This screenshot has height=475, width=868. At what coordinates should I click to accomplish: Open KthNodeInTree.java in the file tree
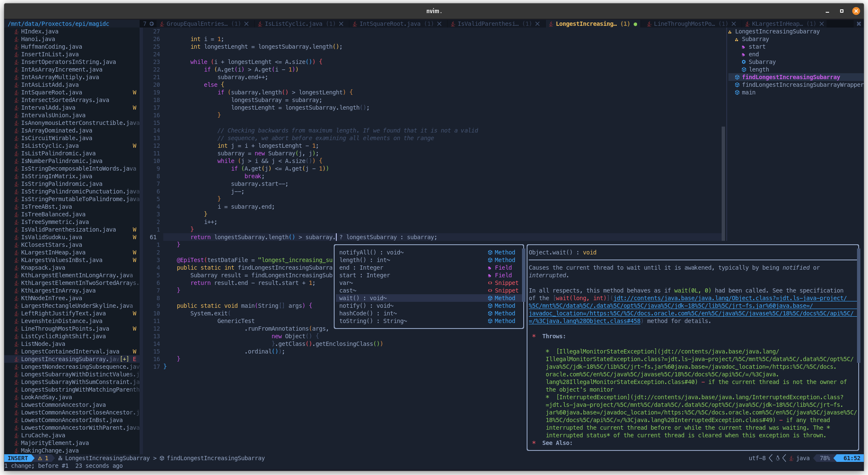(x=52, y=298)
